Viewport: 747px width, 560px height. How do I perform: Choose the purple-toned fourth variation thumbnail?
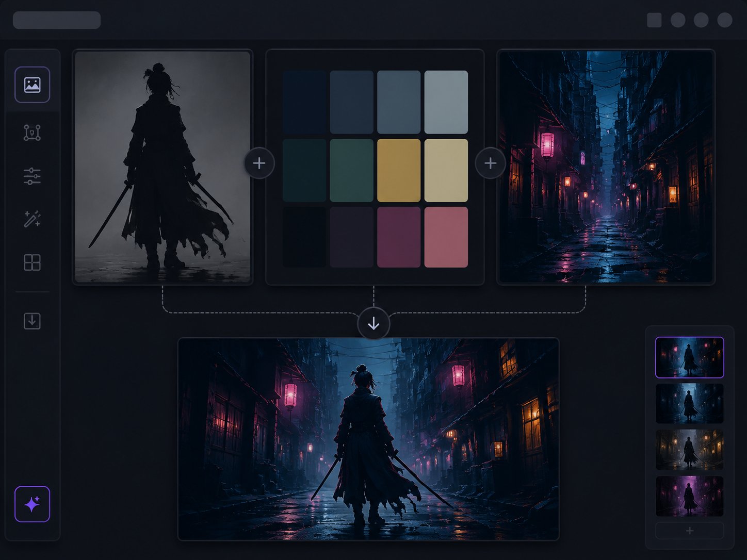pyautogui.click(x=689, y=496)
